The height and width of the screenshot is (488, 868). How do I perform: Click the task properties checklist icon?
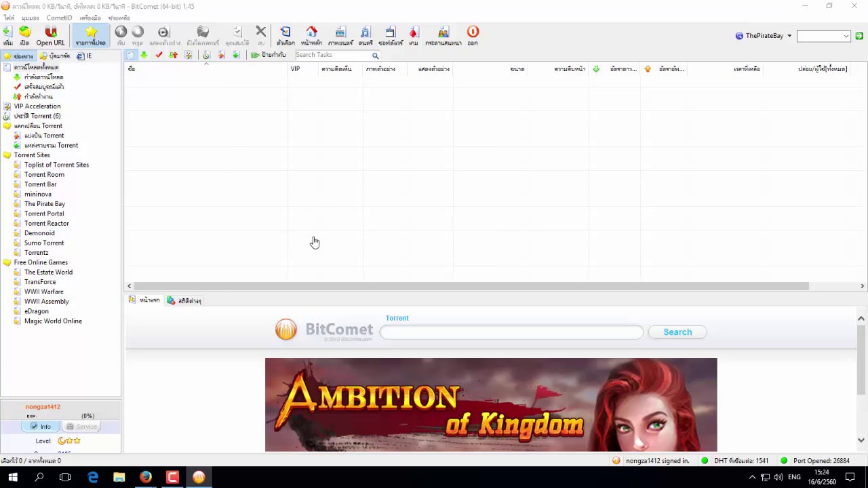pyautogui.click(x=237, y=35)
